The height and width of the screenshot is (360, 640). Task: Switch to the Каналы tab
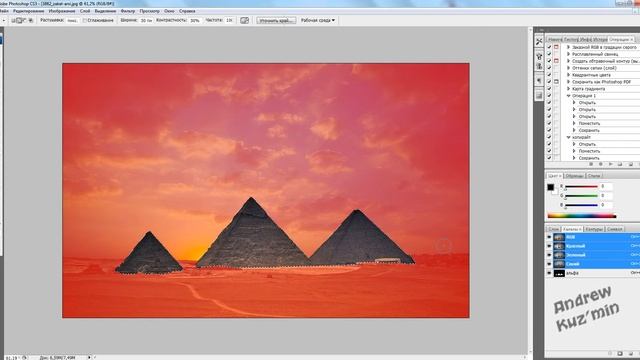[572, 229]
